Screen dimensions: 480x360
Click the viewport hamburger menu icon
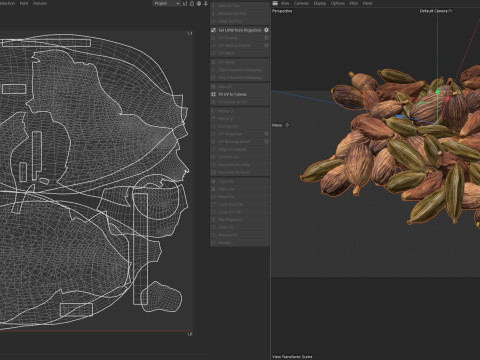point(275,3)
